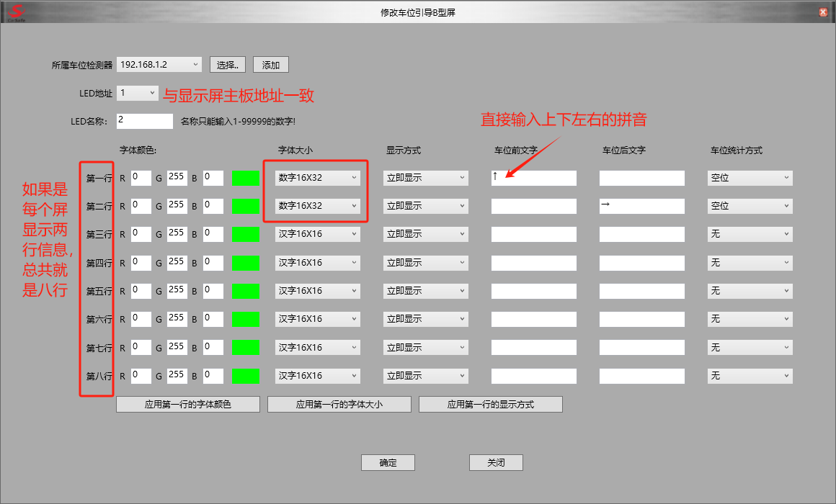
Task: Click the red close icon in title bar
Action: 823,12
